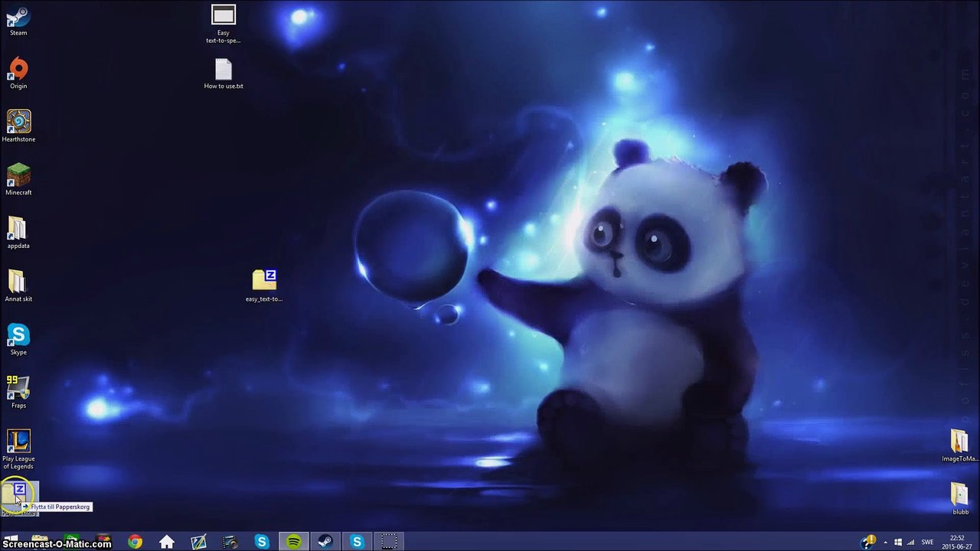Click the taskbar Skype icon right of Steam
The height and width of the screenshot is (551, 980).
coord(357,542)
